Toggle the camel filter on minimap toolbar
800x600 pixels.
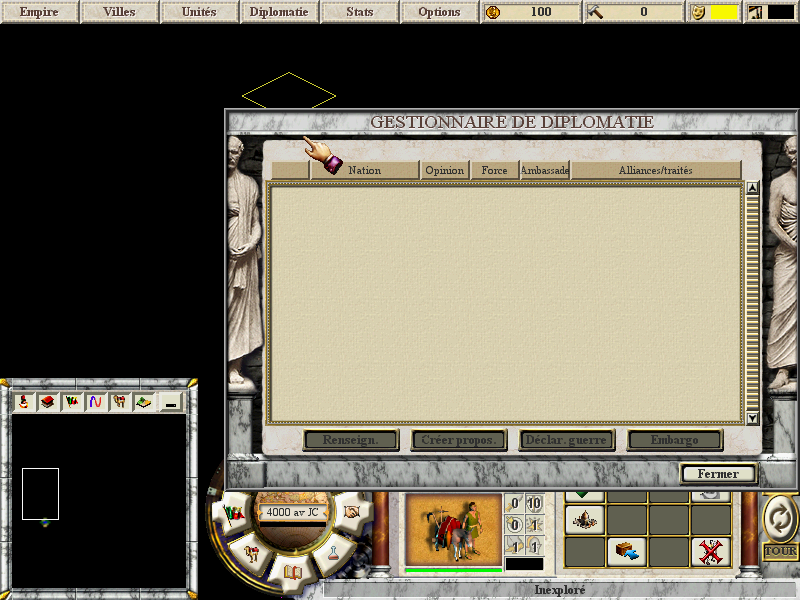point(119,402)
